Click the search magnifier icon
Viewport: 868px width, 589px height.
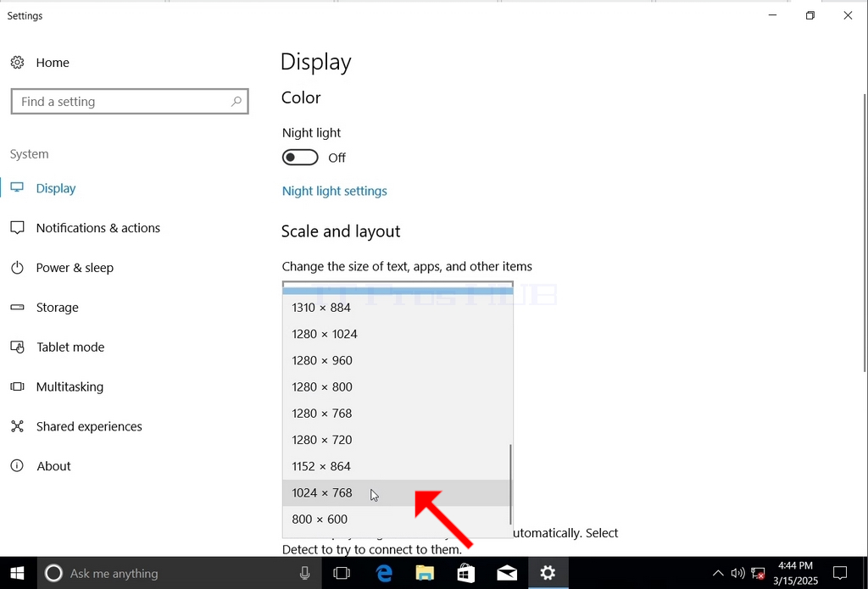click(x=236, y=102)
